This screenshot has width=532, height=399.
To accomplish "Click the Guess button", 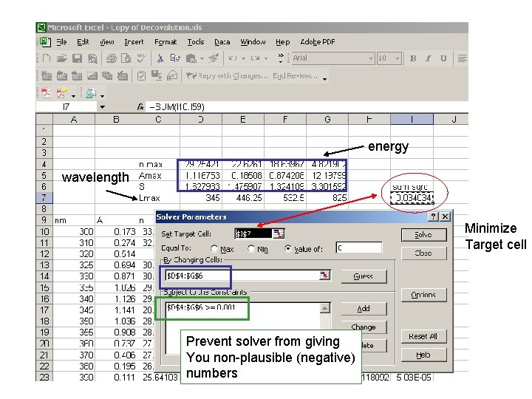I will tap(364, 276).
